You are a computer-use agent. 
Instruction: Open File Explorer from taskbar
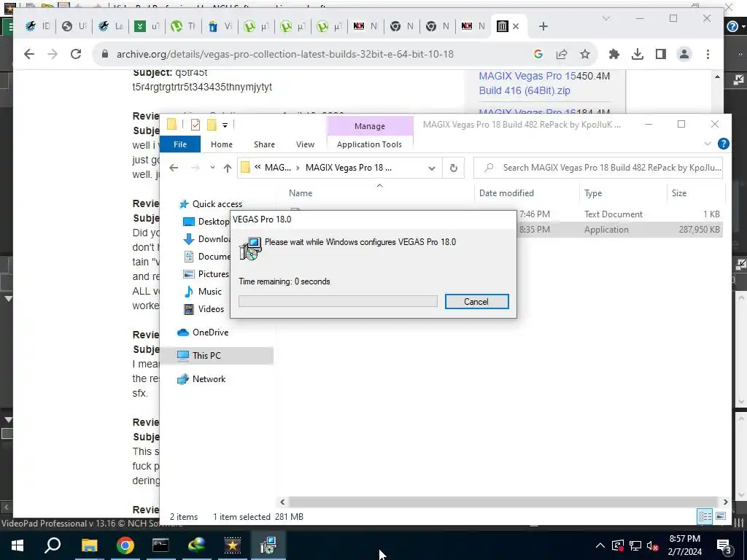(x=89, y=545)
